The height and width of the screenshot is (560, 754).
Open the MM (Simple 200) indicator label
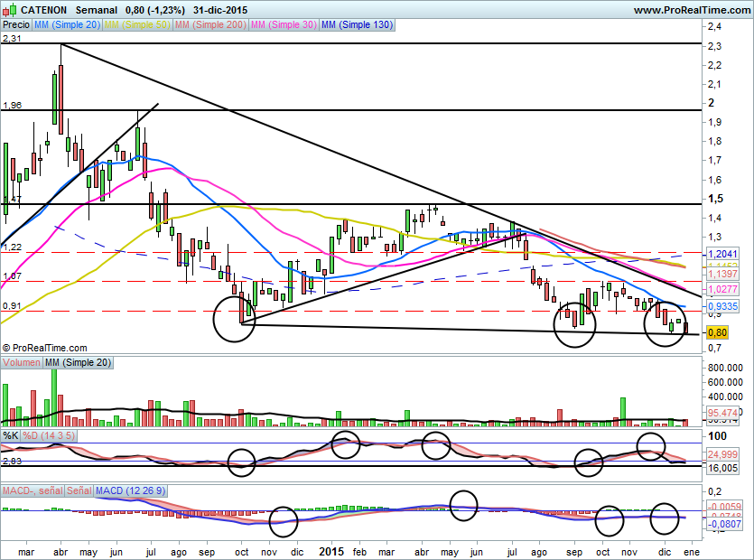tap(210, 25)
